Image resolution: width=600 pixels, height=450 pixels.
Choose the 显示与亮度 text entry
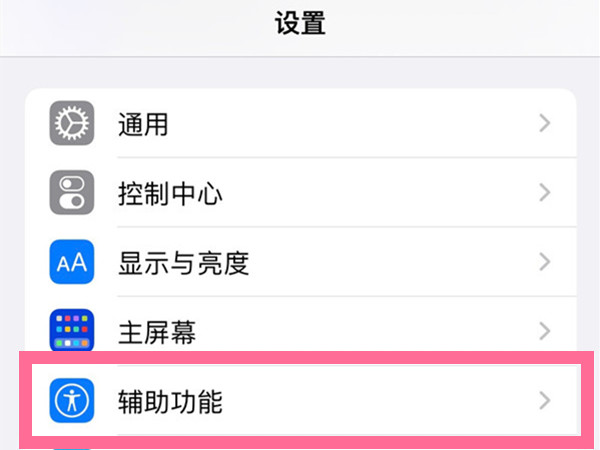(183, 264)
